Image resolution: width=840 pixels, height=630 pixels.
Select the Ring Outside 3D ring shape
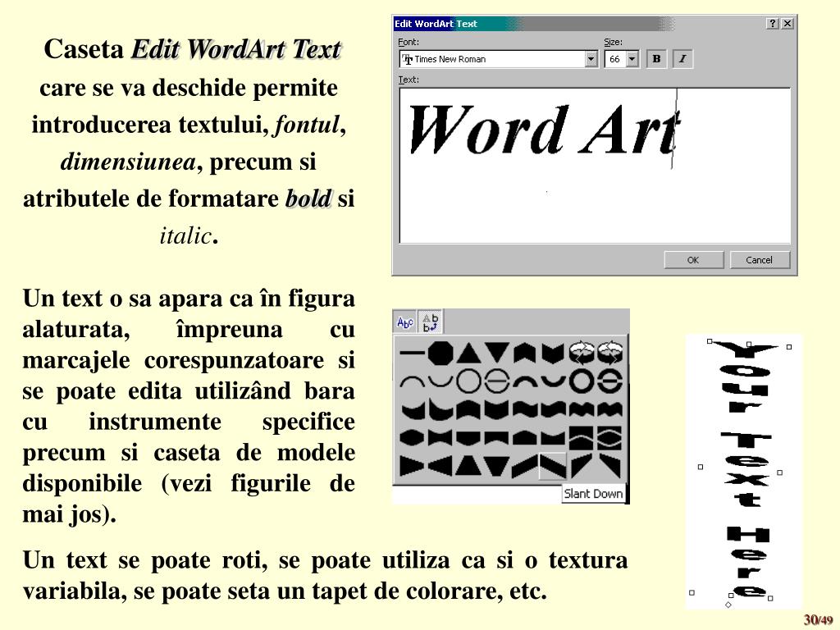tap(609, 353)
